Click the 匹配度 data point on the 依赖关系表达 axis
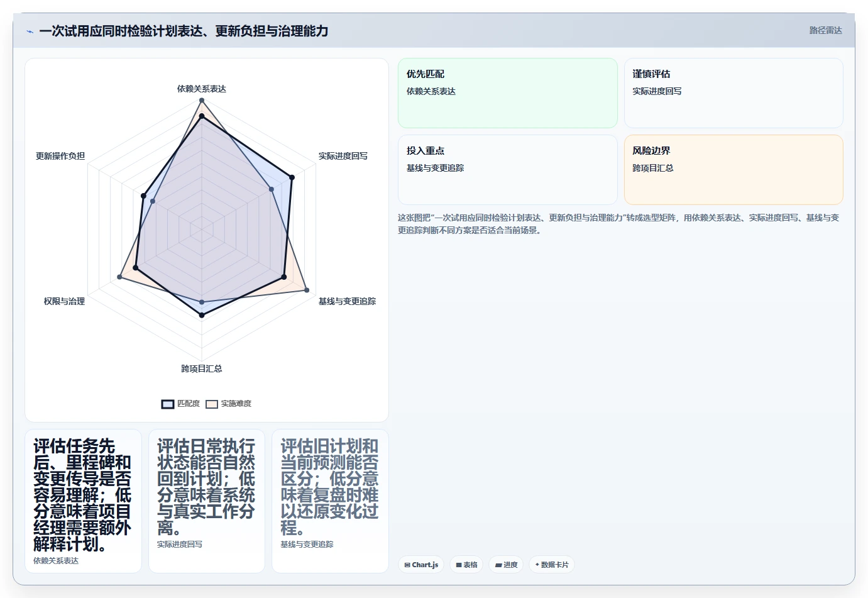 [202, 116]
